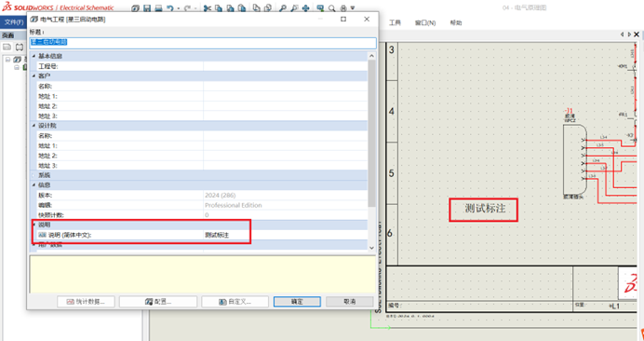Collapse the 基本信息 section
The height and width of the screenshot is (341, 644).
coord(34,56)
